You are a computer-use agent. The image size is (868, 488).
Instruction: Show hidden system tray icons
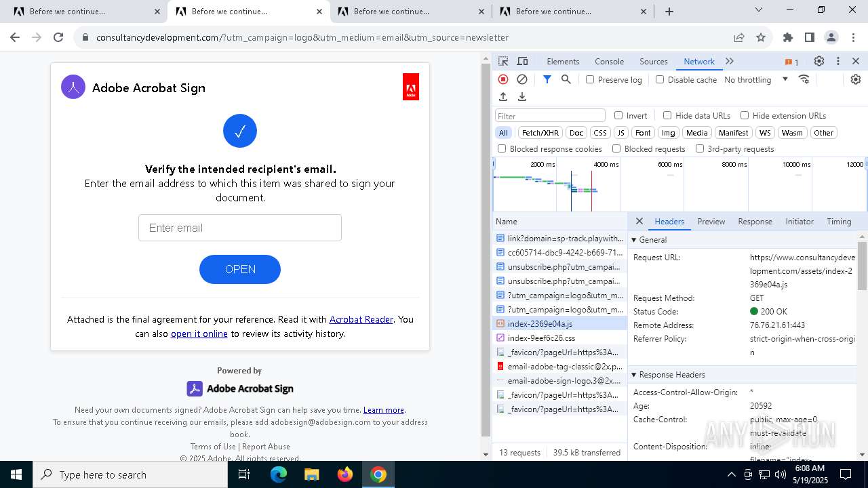(x=731, y=474)
